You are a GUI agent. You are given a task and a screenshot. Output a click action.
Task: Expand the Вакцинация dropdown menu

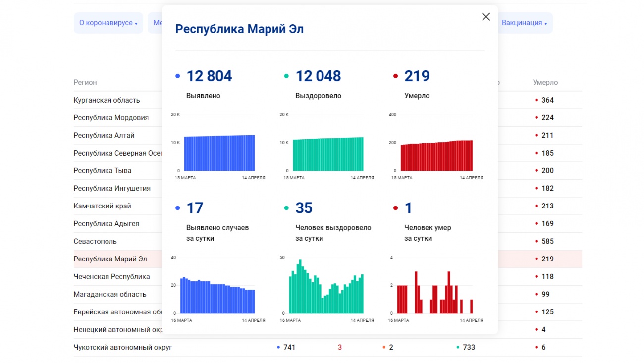pos(524,23)
